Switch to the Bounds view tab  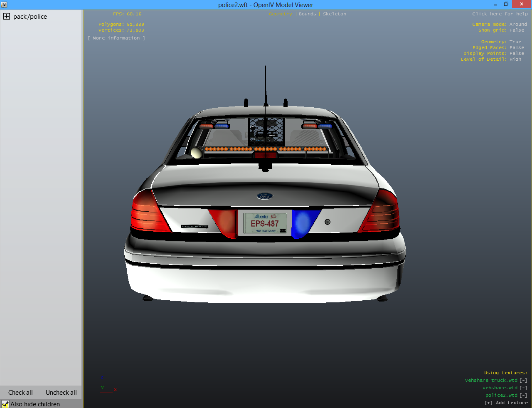(307, 14)
